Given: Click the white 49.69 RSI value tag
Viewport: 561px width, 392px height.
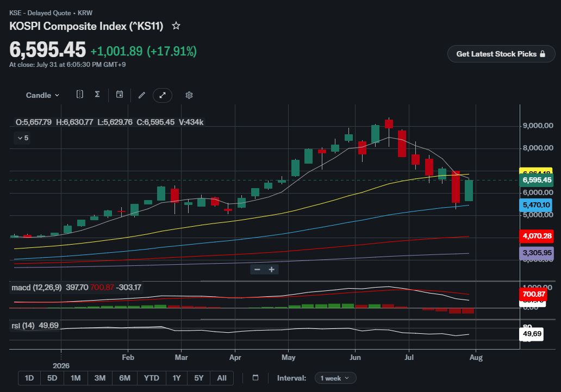Looking at the screenshot, I should click(x=532, y=334).
